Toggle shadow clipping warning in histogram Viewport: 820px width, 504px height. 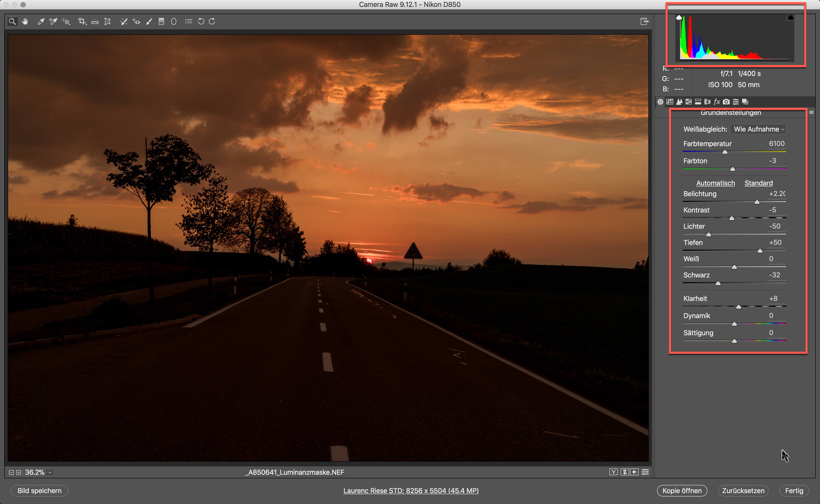point(679,17)
